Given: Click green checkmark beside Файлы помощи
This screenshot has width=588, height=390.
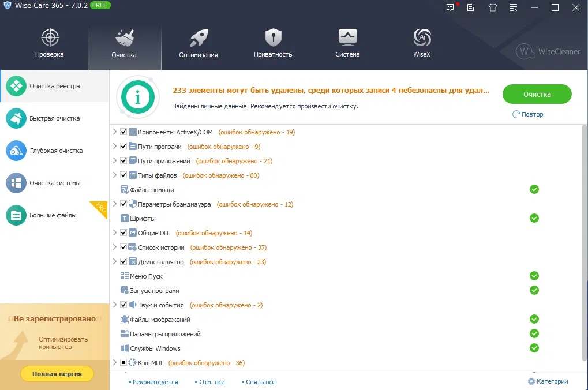Looking at the screenshot, I should click(534, 189).
